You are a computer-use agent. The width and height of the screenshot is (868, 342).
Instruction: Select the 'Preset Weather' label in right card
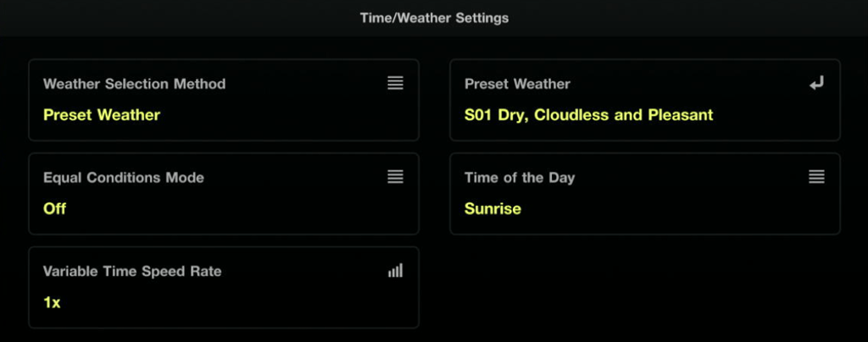(x=517, y=84)
